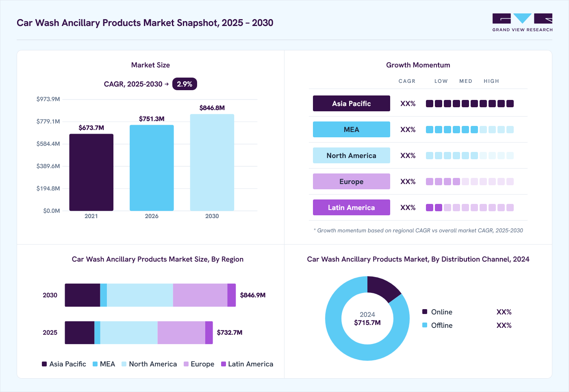The width and height of the screenshot is (569, 392).
Task: Click the XX% CAGR value for Asia Pacific
Action: (408, 104)
